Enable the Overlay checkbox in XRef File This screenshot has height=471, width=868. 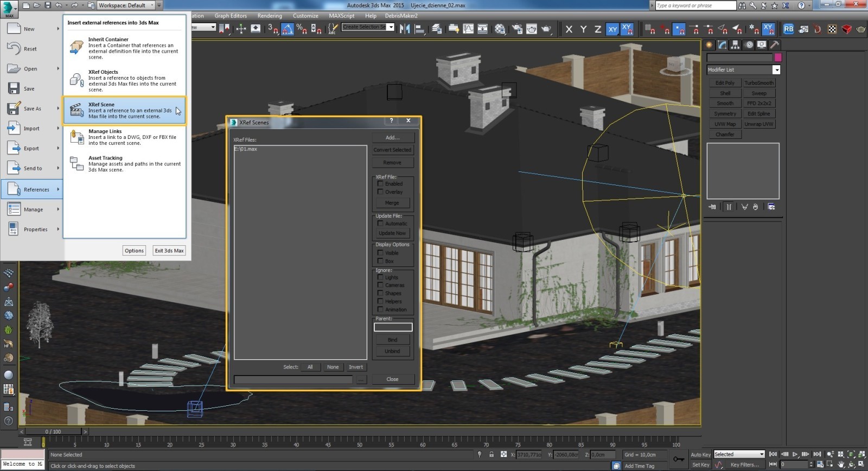(x=380, y=192)
